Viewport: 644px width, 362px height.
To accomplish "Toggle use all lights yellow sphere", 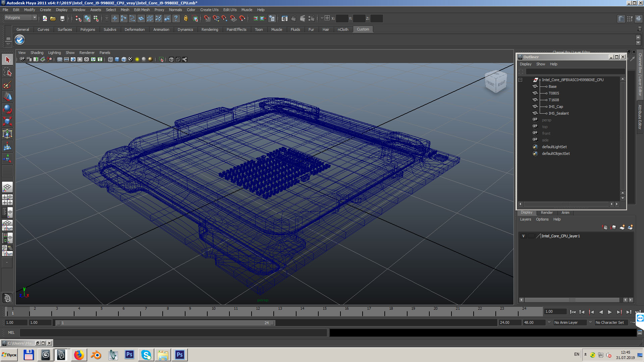I will (x=137, y=59).
